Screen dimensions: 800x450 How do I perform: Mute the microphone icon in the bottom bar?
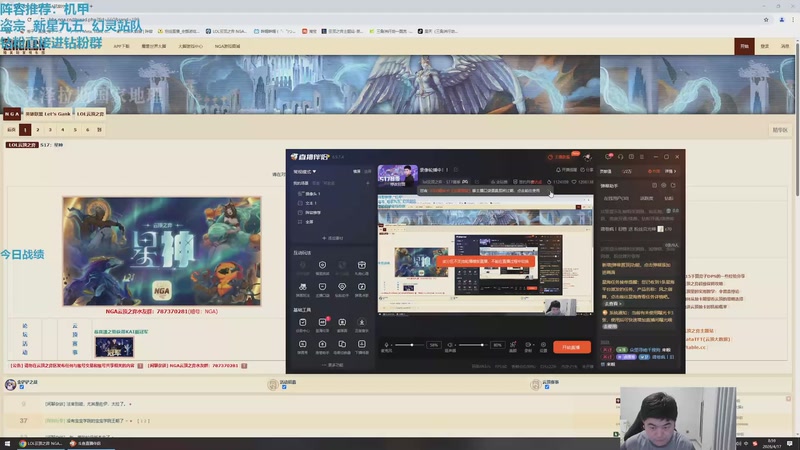coord(386,345)
